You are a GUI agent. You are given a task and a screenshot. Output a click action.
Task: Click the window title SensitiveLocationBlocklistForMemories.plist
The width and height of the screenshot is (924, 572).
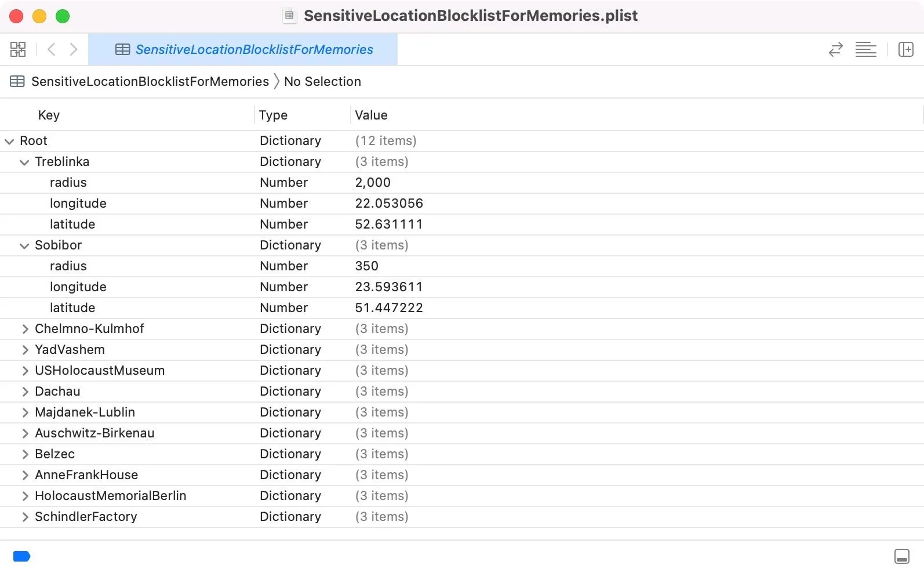click(471, 16)
